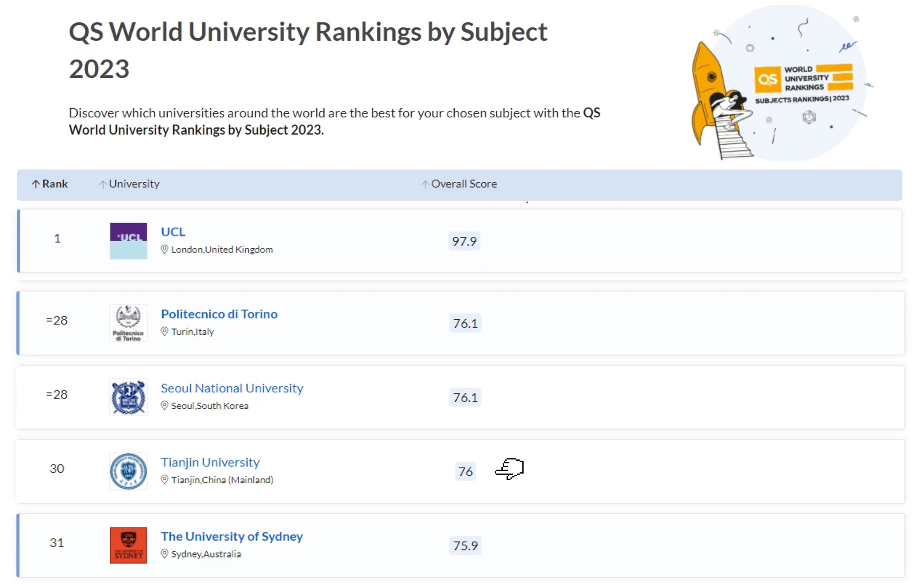Open the Seoul National University link
921x588 pixels.
[232, 388]
